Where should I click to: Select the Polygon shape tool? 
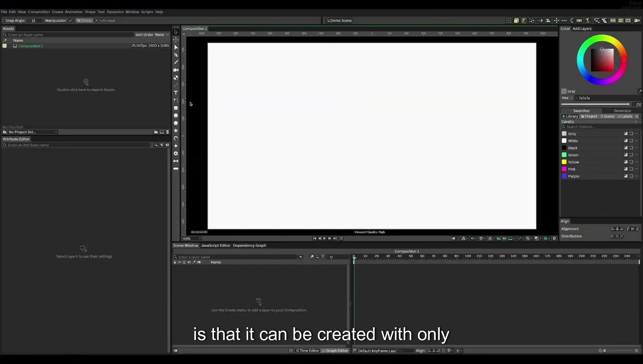coord(176,123)
